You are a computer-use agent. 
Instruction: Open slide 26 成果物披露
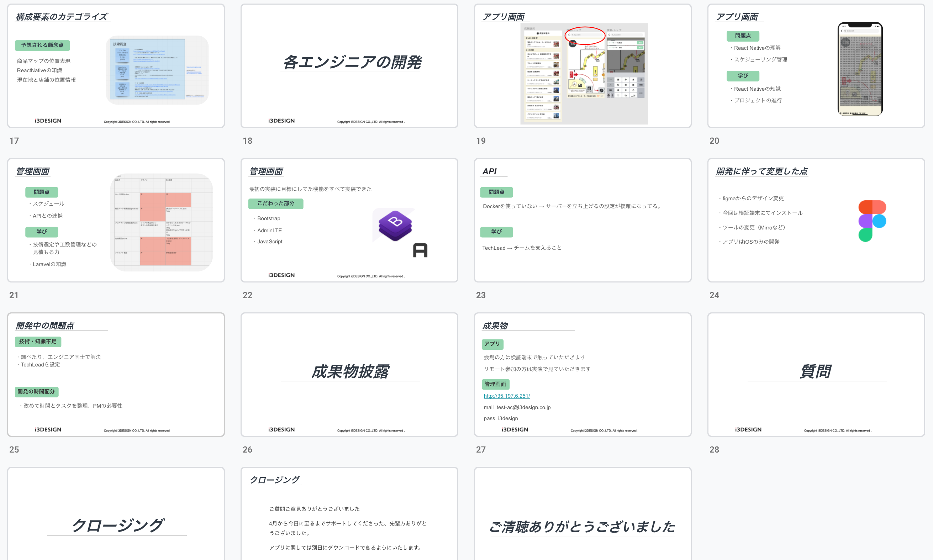pos(349,374)
